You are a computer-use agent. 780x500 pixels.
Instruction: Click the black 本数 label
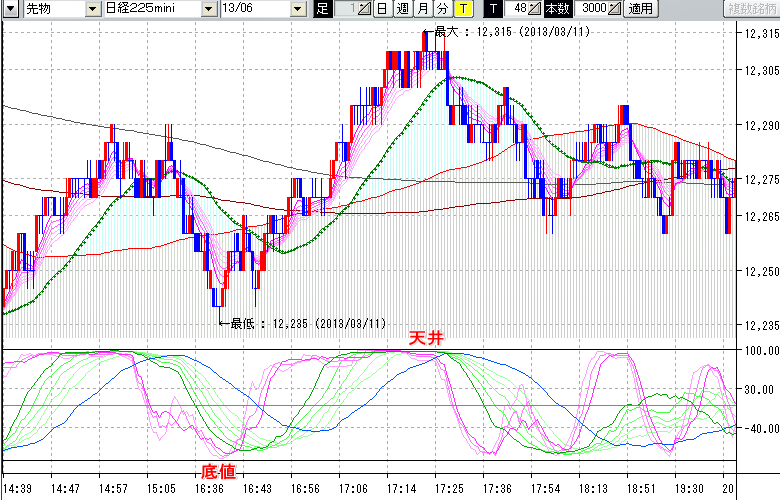coord(559,9)
